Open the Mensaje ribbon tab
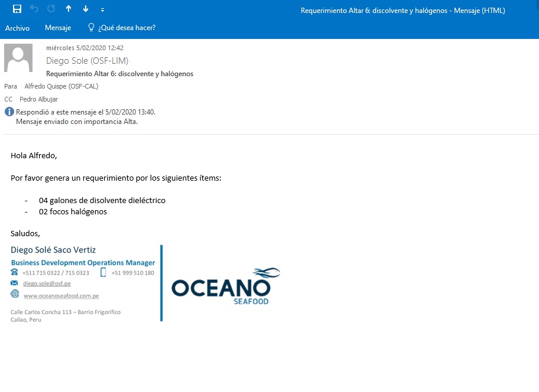This screenshot has height=392, width=539. pos(58,28)
